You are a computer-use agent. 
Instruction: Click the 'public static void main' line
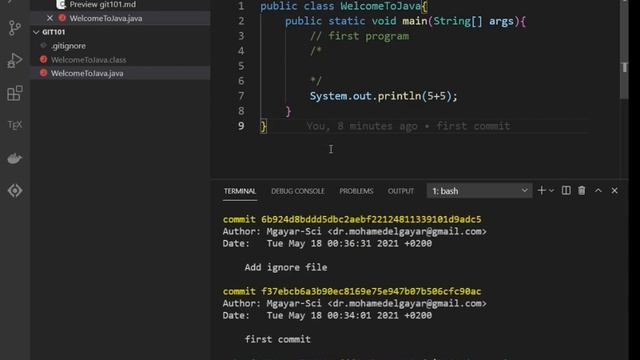405,21
